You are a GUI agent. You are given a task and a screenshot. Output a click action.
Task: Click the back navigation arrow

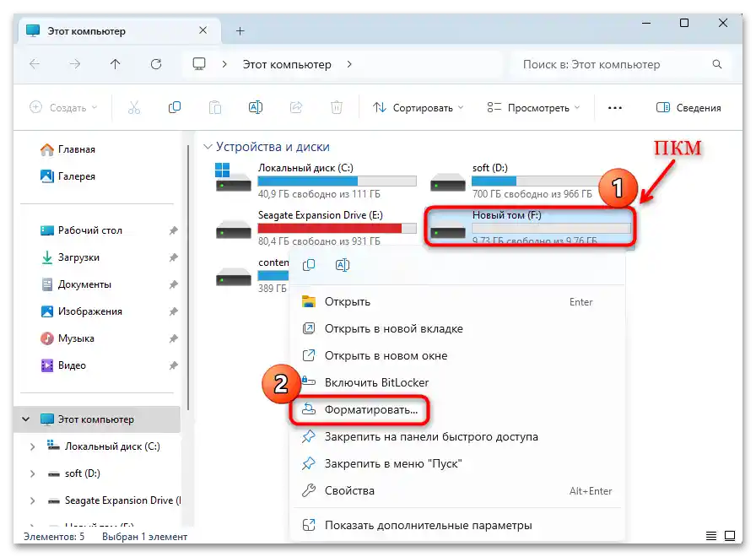(x=34, y=64)
